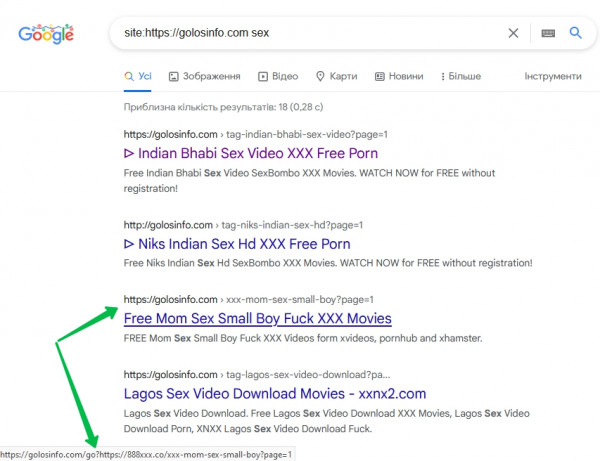Image resolution: width=600 pixels, height=461 pixels.
Task: Click the http://golosinfo.com tag-niks-indian URL breadcrumb
Action: (x=243, y=225)
